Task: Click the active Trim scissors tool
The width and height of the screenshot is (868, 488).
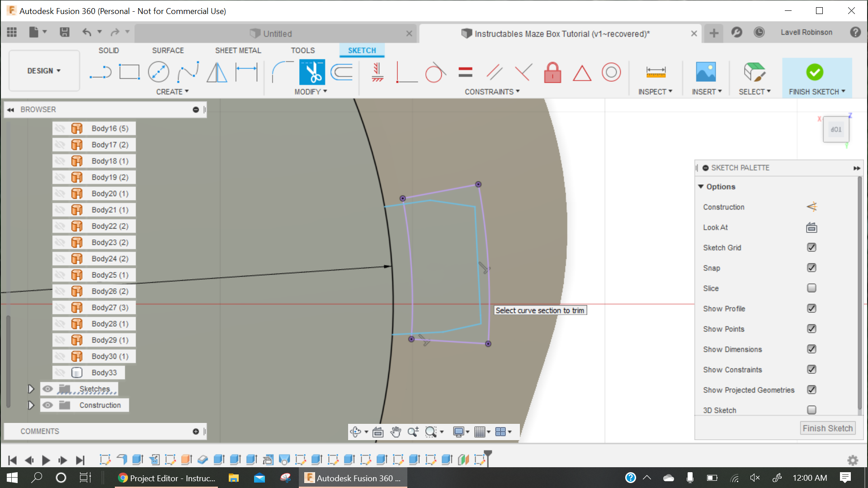Action: tap(312, 72)
